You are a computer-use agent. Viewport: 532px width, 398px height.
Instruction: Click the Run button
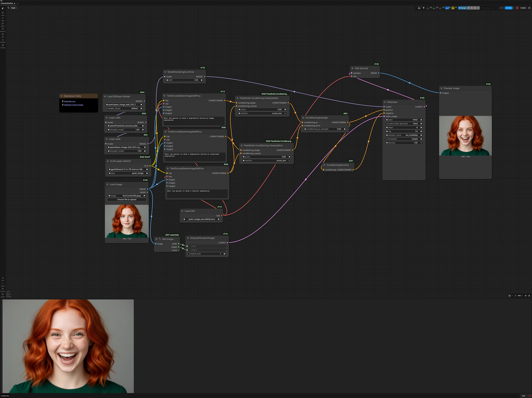click(x=508, y=8)
